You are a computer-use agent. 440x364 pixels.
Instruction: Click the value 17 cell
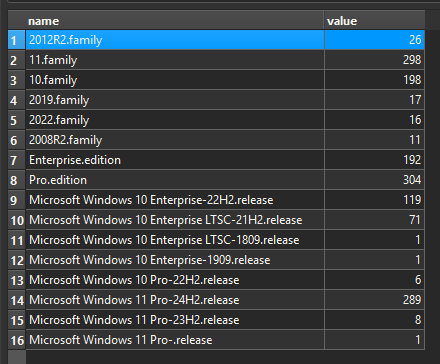pyautogui.click(x=374, y=100)
